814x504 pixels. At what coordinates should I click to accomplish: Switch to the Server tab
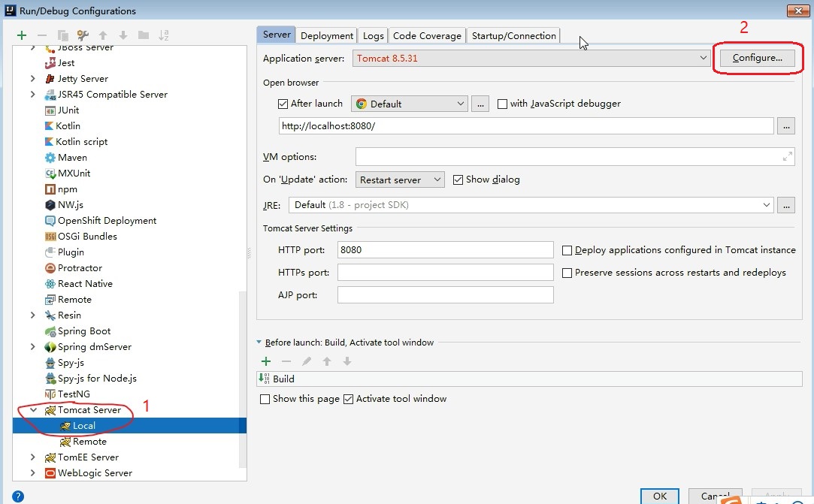click(x=276, y=35)
